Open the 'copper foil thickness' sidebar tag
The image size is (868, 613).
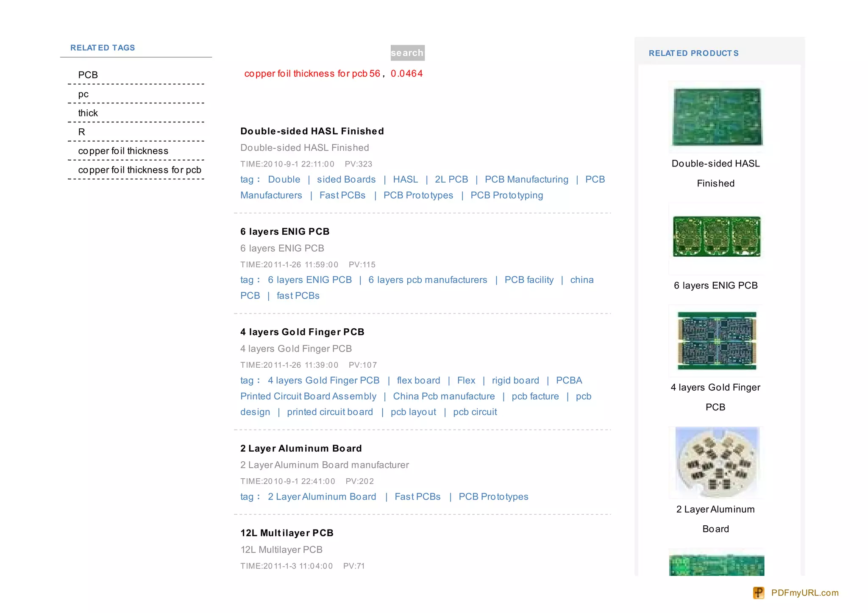coord(123,151)
